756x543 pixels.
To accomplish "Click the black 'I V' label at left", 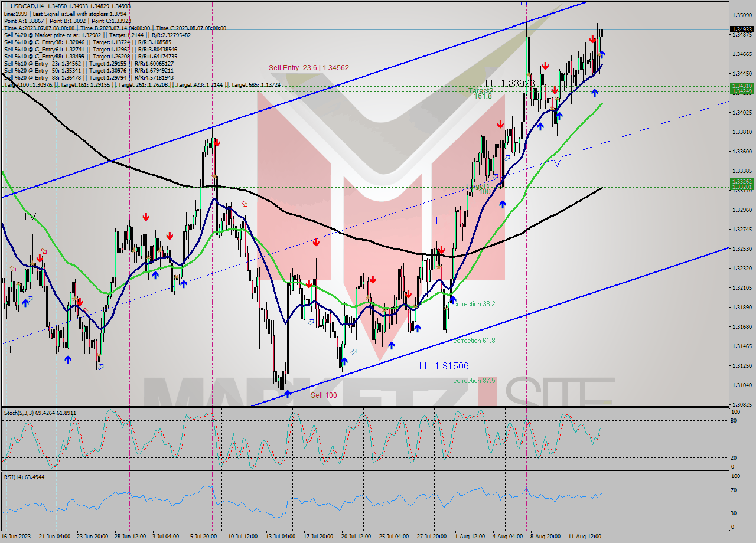I will pyautogui.click(x=31, y=217).
